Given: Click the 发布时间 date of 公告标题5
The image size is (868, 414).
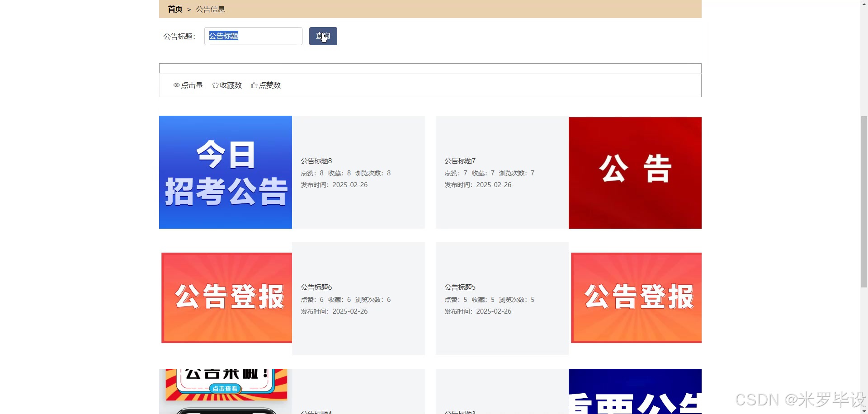Looking at the screenshot, I should (478, 311).
